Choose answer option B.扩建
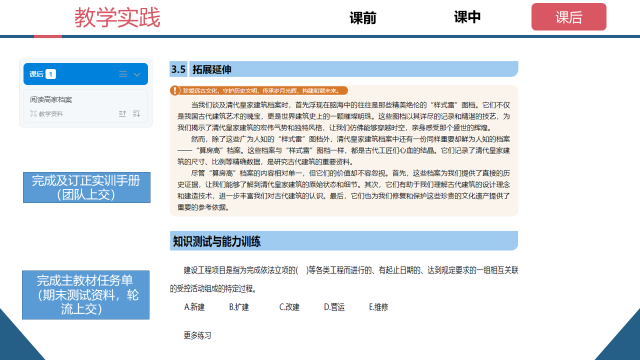 (239, 307)
